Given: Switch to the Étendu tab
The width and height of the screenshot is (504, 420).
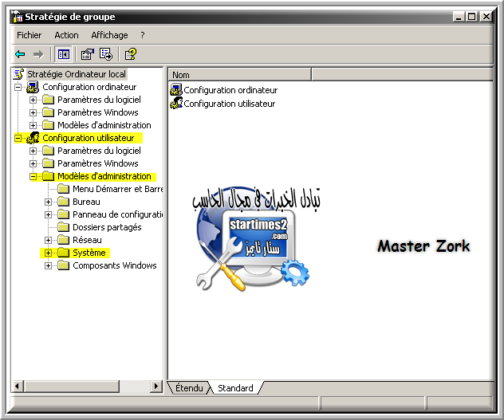Looking at the screenshot, I should (x=189, y=388).
